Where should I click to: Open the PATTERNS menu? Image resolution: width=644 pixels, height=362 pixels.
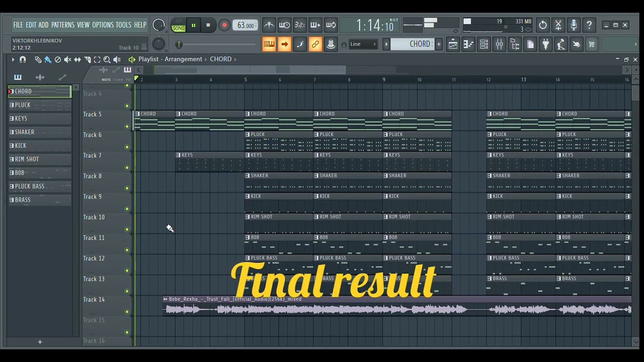[x=63, y=25]
